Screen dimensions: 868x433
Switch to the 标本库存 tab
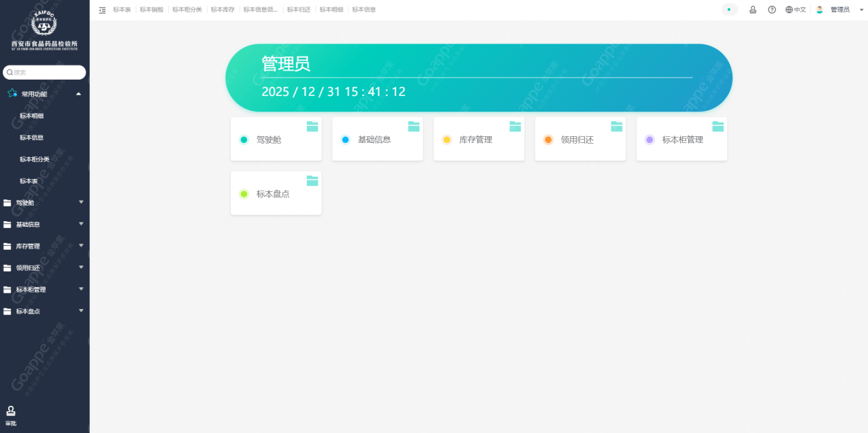click(x=223, y=10)
